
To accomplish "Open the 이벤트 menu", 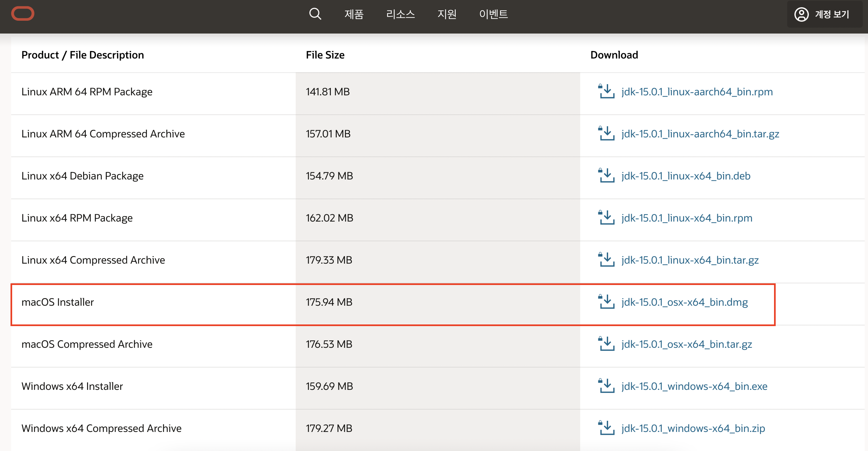I will [x=493, y=14].
